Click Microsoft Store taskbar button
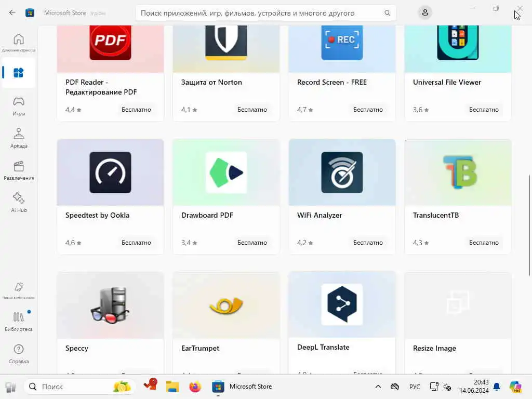 point(242,387)
